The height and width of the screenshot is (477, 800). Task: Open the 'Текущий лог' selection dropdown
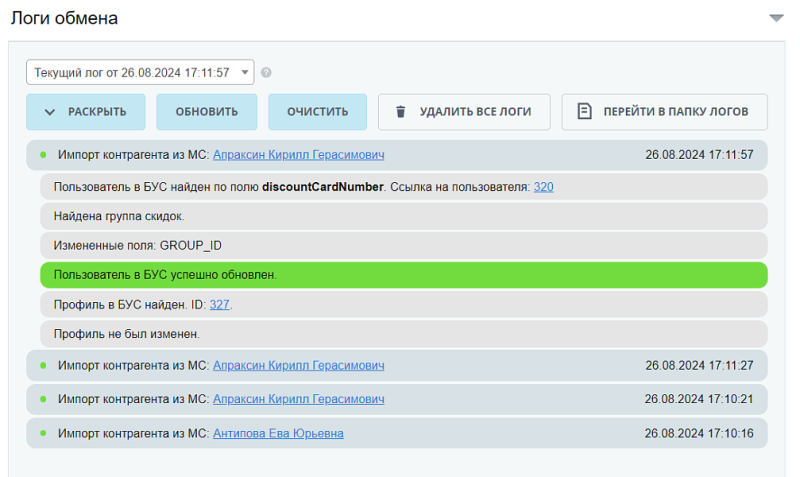pyautogui.click(x=140, y=73)
